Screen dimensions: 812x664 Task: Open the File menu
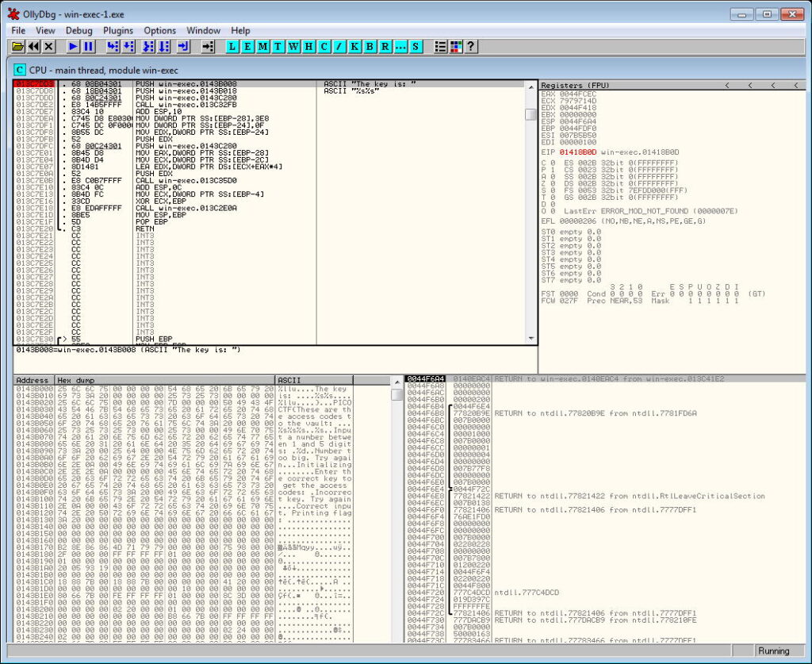tap(18, 31)
